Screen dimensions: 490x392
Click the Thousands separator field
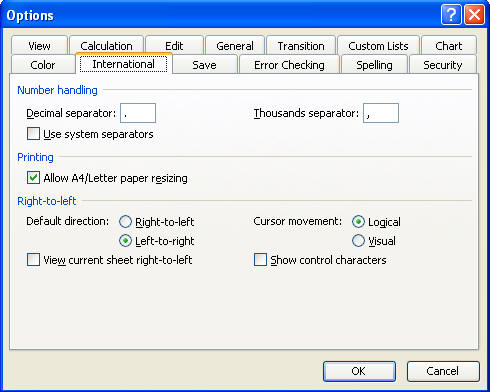click(x=381, y=113)
